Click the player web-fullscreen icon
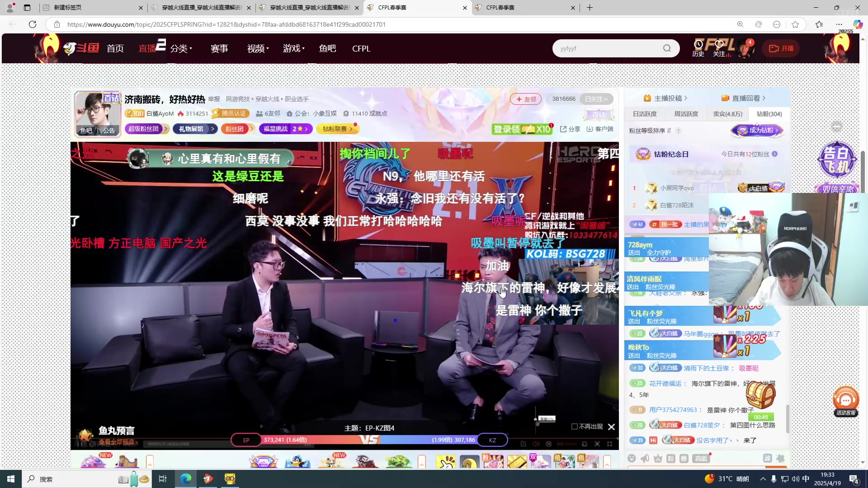The width and height of the screenshot is (868, 488). coord(597,444)
